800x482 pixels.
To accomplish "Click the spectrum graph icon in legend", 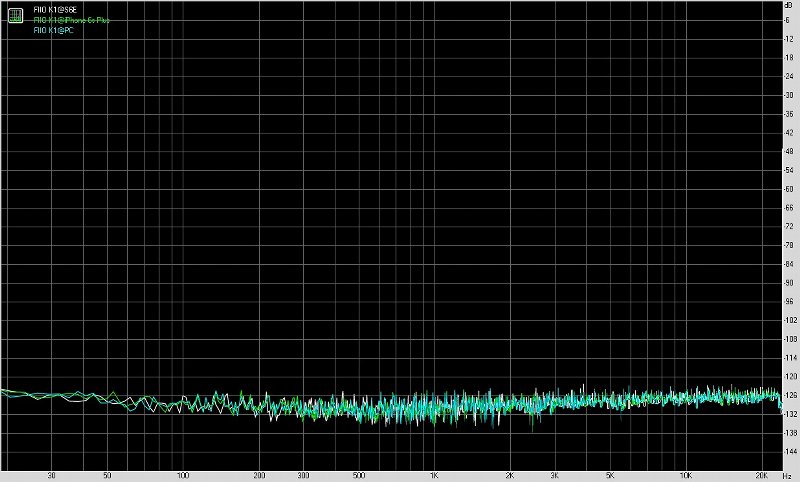I will coord(16,12).
